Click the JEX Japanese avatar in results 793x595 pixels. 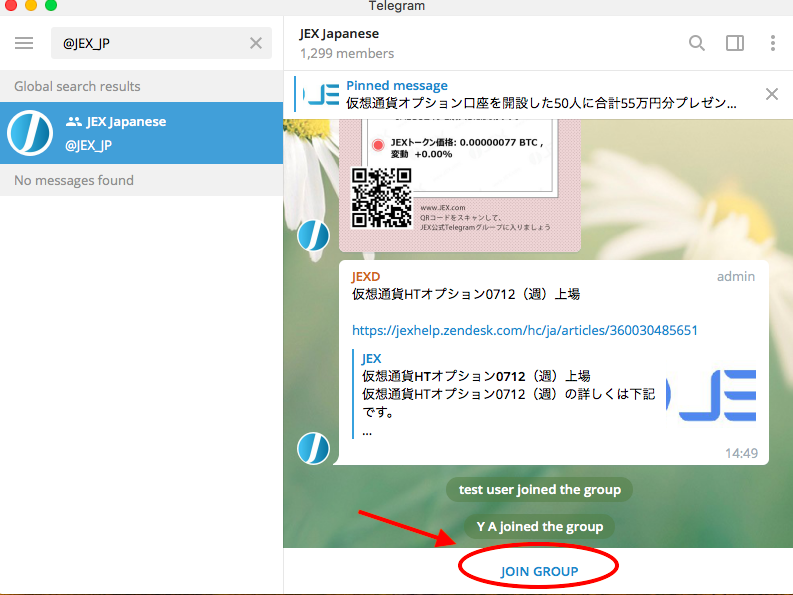tap(30, 133)
